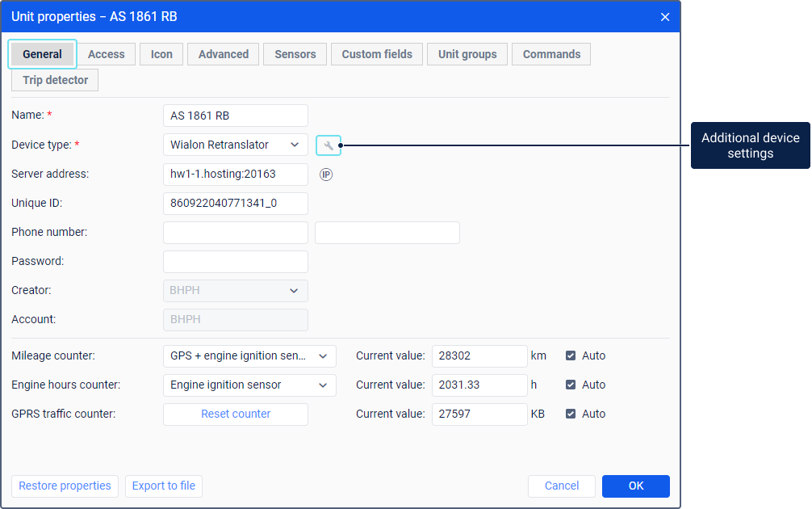Click the Mileage current value field 28302

pos(479,356)
